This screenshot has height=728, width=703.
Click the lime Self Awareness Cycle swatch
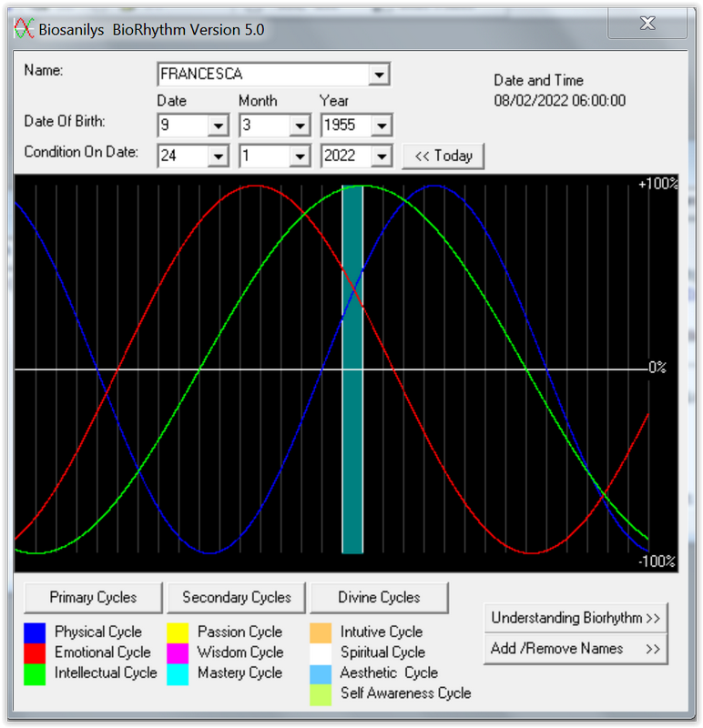[x=321, y=694]
